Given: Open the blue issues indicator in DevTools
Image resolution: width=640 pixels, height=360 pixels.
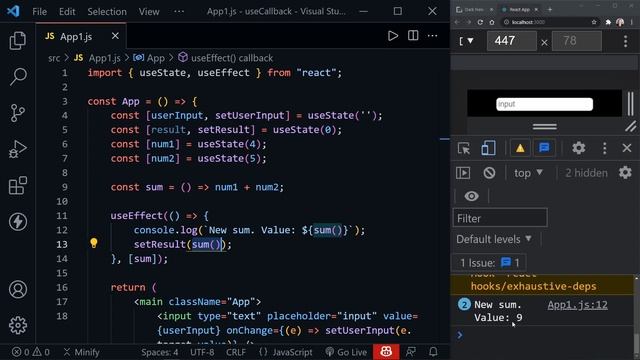Looking at the screenshot, I should (x=544, y=148).
